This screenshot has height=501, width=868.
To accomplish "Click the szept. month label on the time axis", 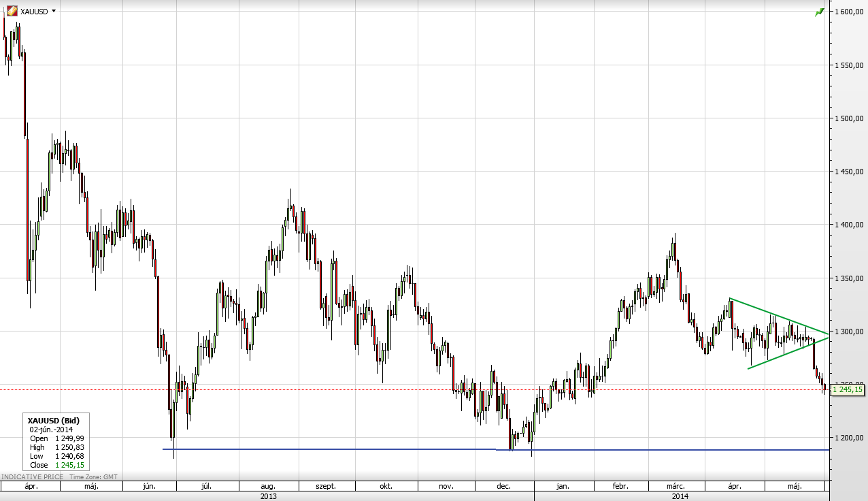I will 327,487.
